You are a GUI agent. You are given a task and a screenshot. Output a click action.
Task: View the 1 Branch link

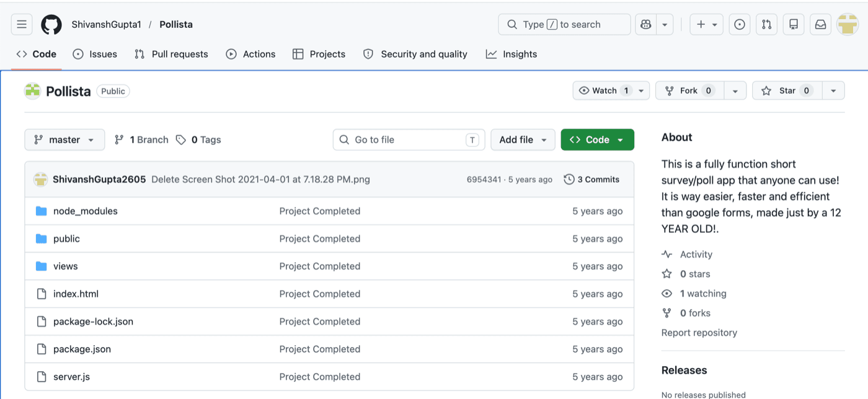pos(141,139)
